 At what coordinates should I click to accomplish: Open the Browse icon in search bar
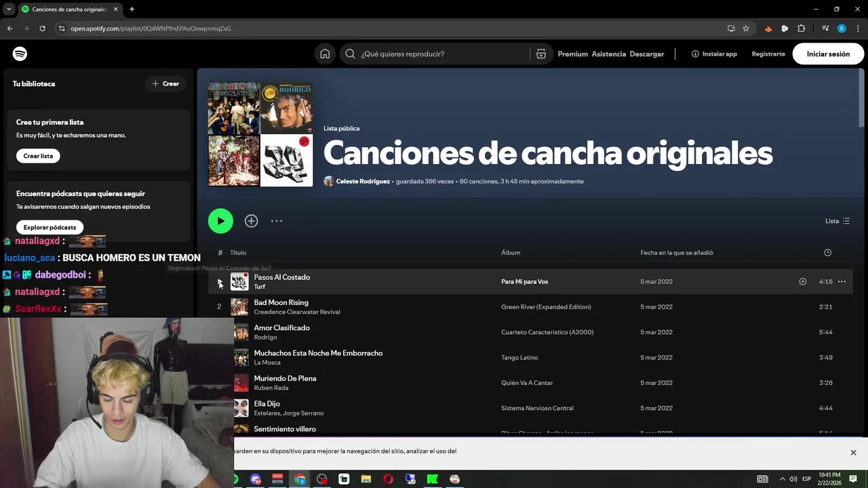541,54
